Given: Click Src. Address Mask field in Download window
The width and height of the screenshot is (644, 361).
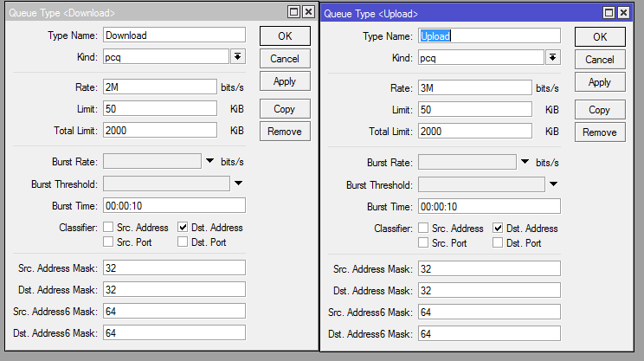Looking at the screenshot, I should (x=174, y=268).
